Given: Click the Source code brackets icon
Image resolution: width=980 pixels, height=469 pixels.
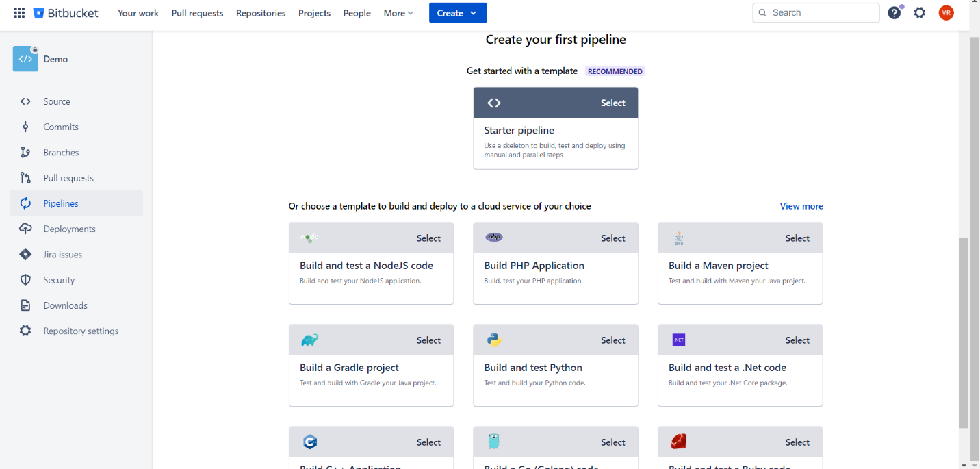Looking at the screenshot, I should (x=25, y=101).
